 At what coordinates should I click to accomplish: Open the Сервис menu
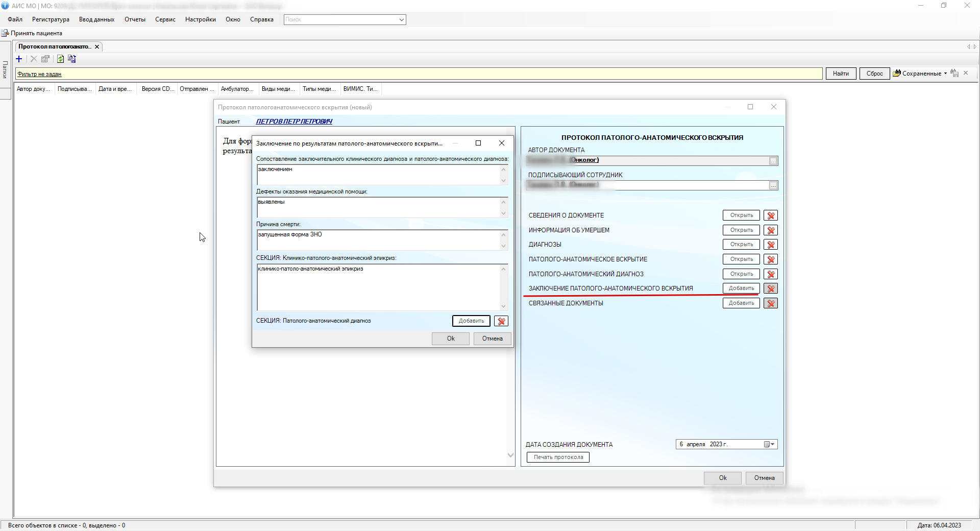click(165, 19)
